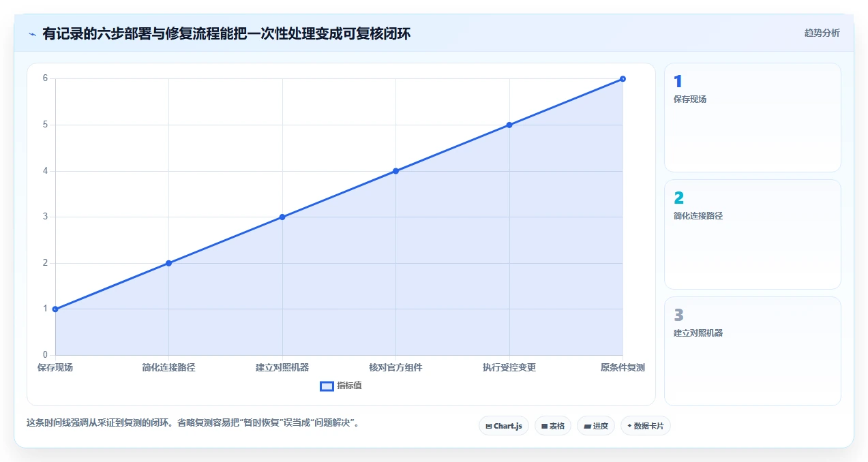Open card 2 简化连接路径
The height and width of the screenshot is (462, 868).
(753, 234)
